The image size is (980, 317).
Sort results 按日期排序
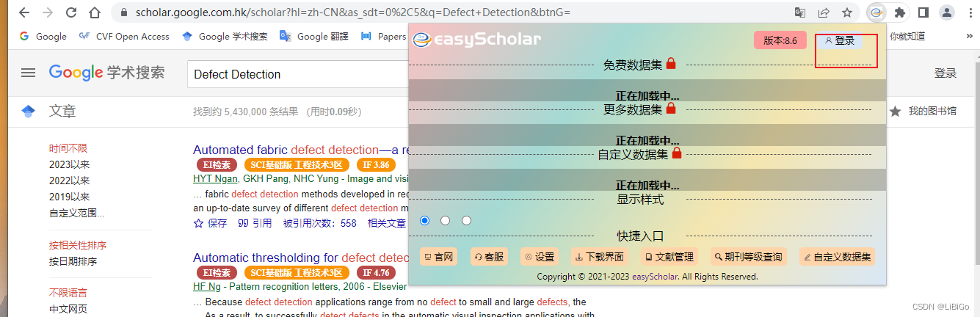pos(73,261)
